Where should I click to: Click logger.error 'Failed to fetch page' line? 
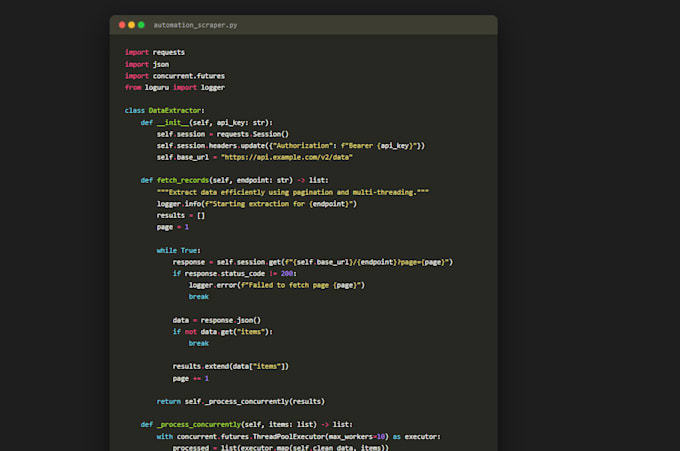tap(277, 285)
